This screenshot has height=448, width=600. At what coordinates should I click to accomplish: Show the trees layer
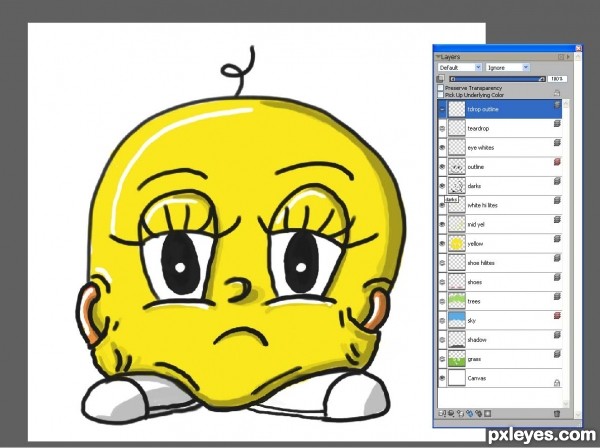442,301
